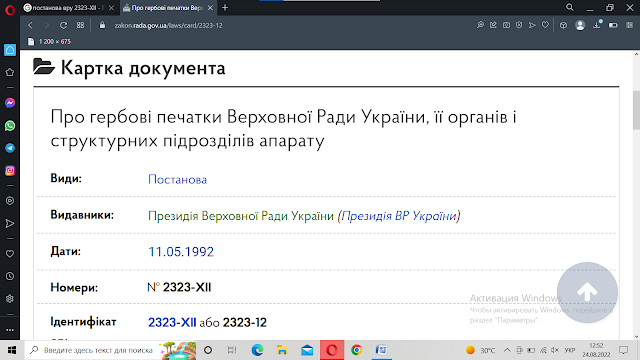Add page to bookmarks heart icon
The height and width of the screenshot is (360, 640).
[545, 25]
